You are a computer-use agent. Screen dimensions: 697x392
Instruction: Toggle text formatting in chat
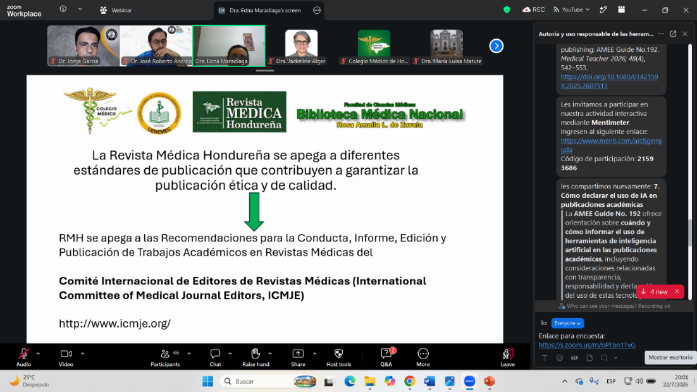[x=545, y=358]
